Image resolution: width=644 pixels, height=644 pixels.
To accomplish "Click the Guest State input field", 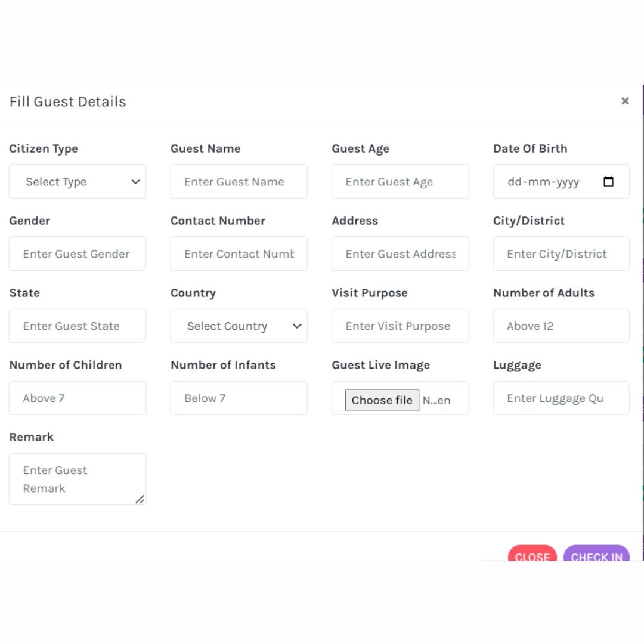I will tap(78, 326).
